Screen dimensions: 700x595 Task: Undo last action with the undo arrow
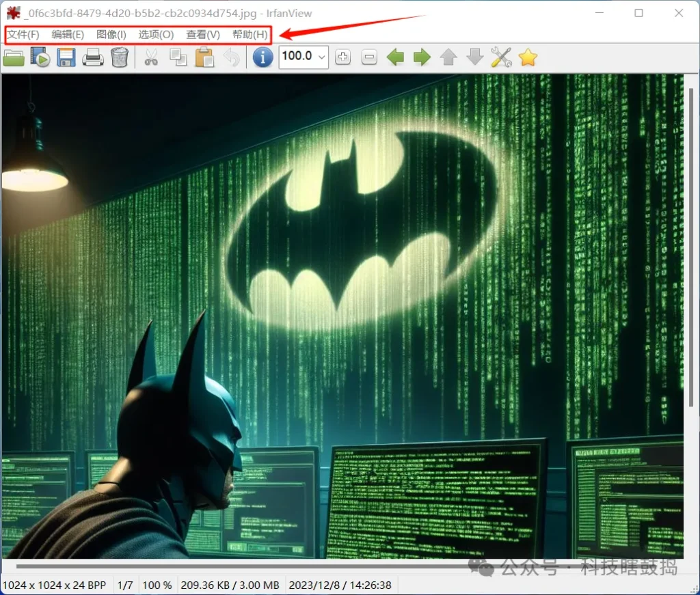tap(232, 58)
